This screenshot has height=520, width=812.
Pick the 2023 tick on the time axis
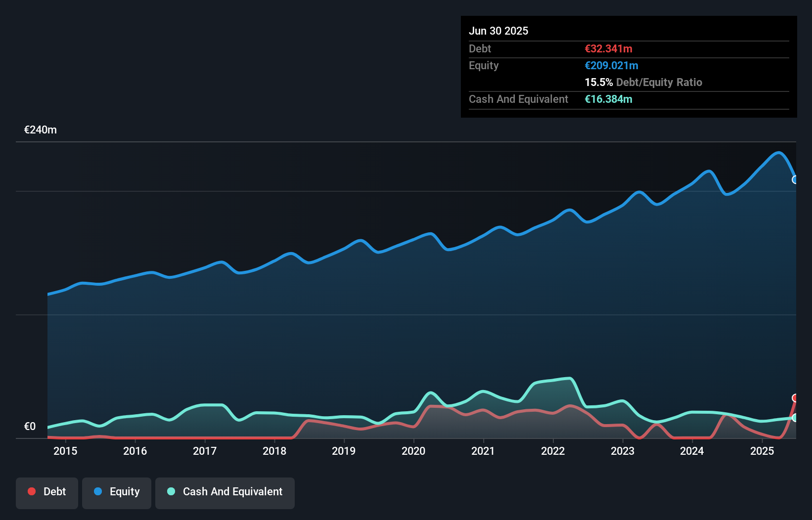click(x=622, y=451)
